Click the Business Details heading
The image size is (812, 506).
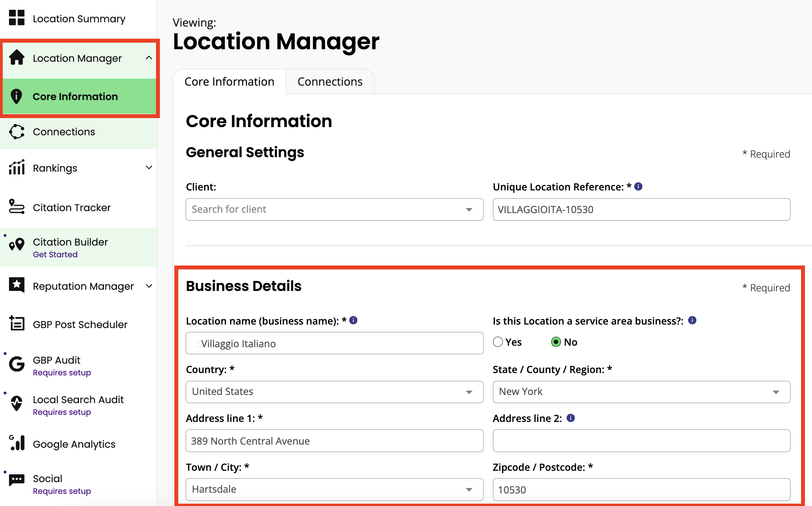[244, 286]
